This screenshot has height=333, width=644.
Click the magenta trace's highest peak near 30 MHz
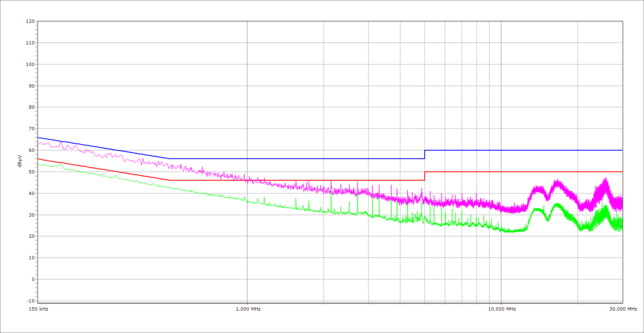pyautogui.click(x=606, y=179)
